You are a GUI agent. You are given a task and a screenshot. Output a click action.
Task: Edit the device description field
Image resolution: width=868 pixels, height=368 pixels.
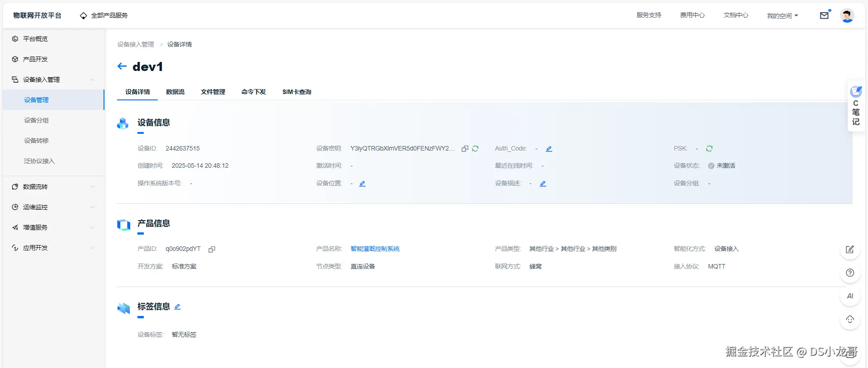coord(543,184)
